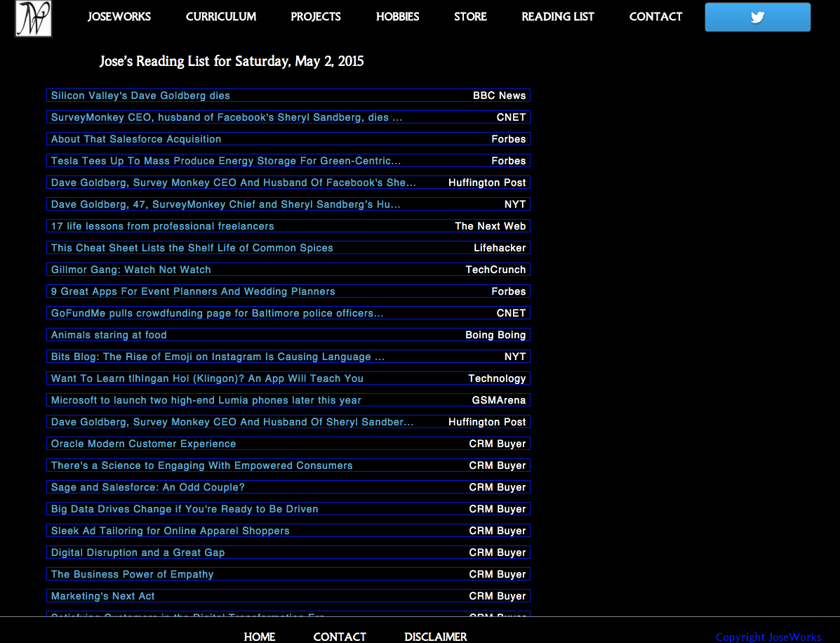Open 'The Business Power of Empathy'
The height and width of the screenshot is (643, 840).
click(132, 574)
